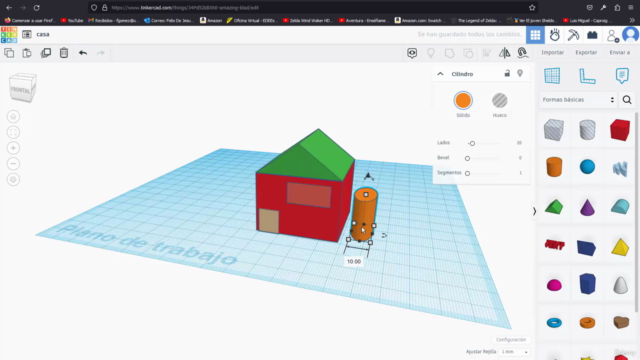Viewport: 640px width, 360px height.
Task: Click Importar button
Action: pyautogui.click(x=552, y=52)
